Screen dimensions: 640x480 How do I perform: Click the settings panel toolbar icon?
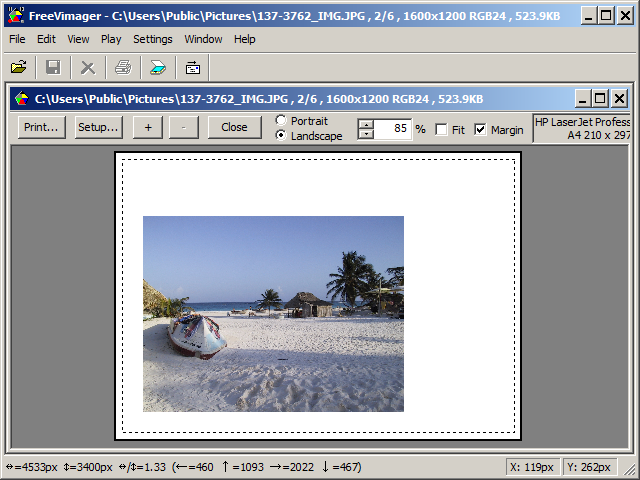click(193, 67)
